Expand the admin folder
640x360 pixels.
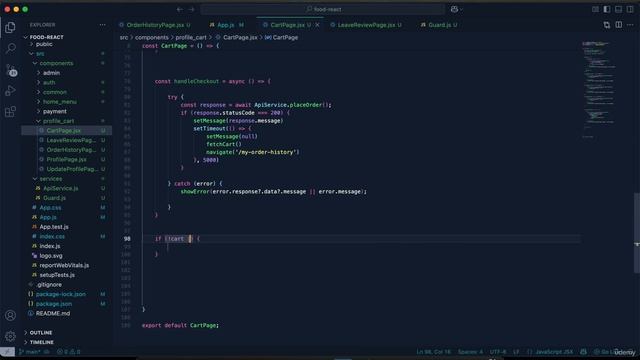point(51,73)
